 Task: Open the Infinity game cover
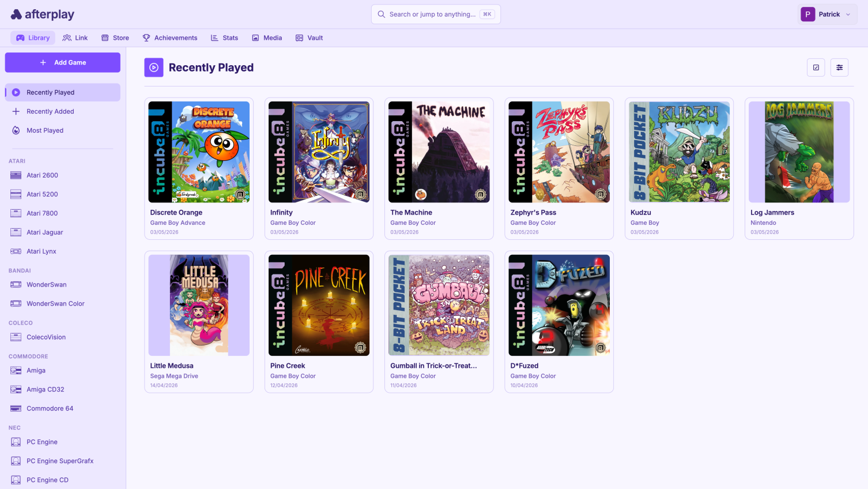(319, 152)
